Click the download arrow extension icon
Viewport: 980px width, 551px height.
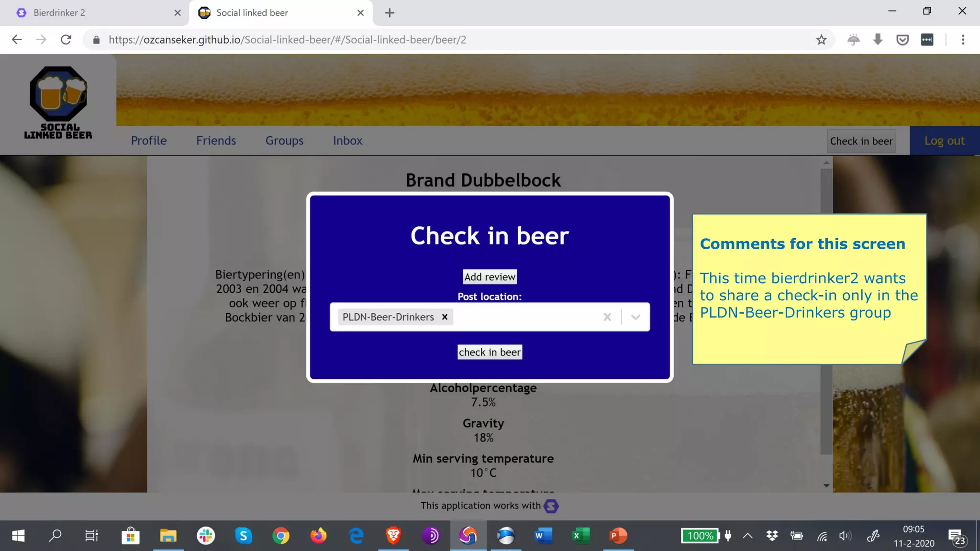[x=878, y=40]
